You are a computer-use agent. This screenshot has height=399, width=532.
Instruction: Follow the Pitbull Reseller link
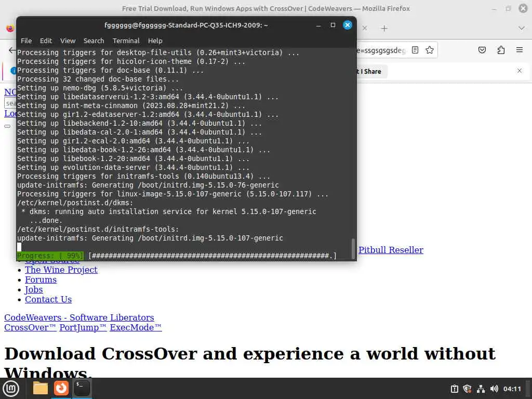(x=391, y=250)
